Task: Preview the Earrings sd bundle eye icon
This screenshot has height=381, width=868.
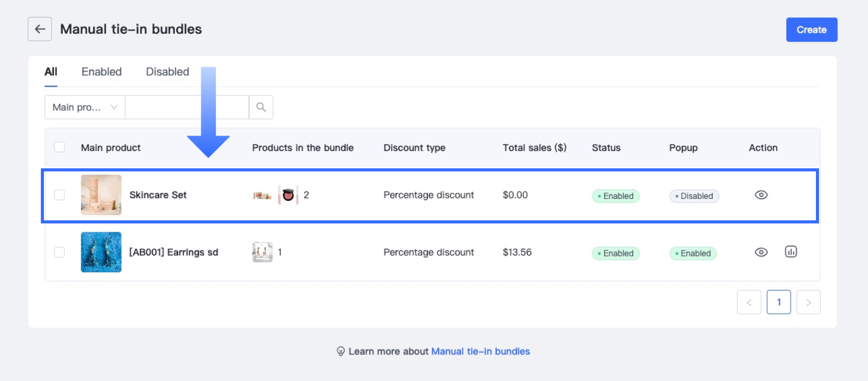Action: point(761,252)
